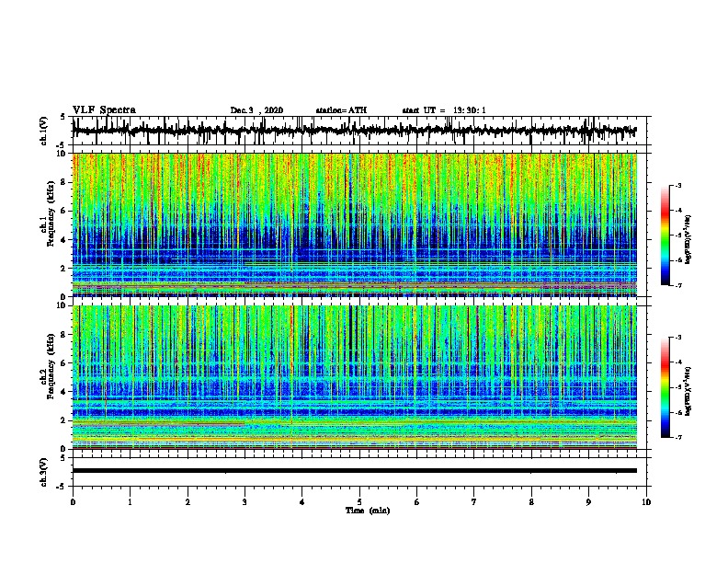Viewport: 728px width, 563px height.
Task: Click the lower color bar 'log(PSD)' unit label
Action: (688, 391)
